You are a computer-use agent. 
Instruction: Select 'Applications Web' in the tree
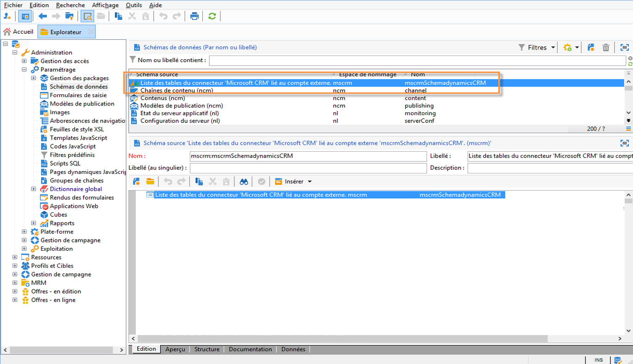pyautogui.click(x=74, y=206)
